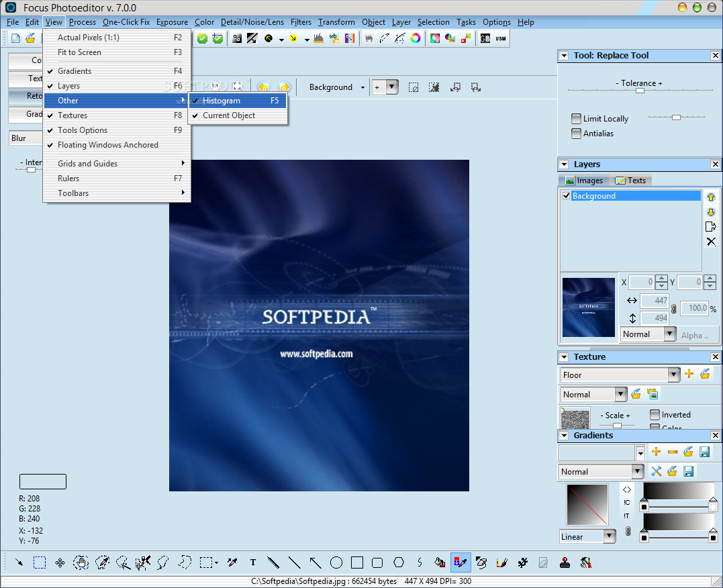Check the Inverted texture option
This screenshot has width=723, height=588.
655,415
